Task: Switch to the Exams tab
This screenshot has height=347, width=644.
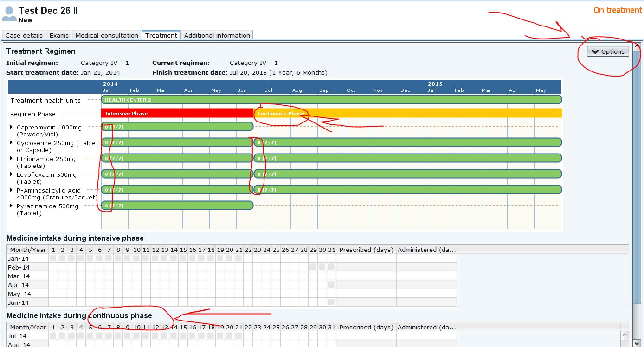Action: pyautogui.click(x=59, y=35)
